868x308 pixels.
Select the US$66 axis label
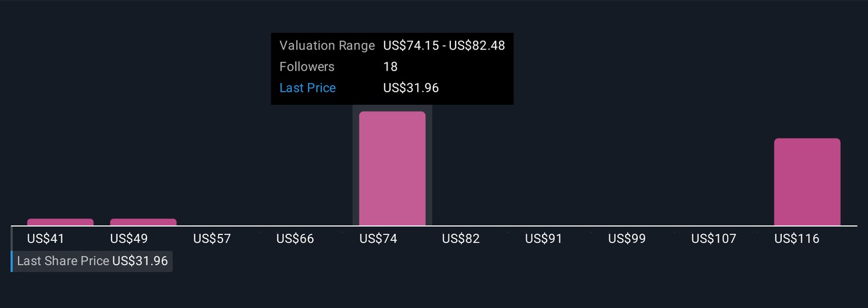(x=295, y=239)
